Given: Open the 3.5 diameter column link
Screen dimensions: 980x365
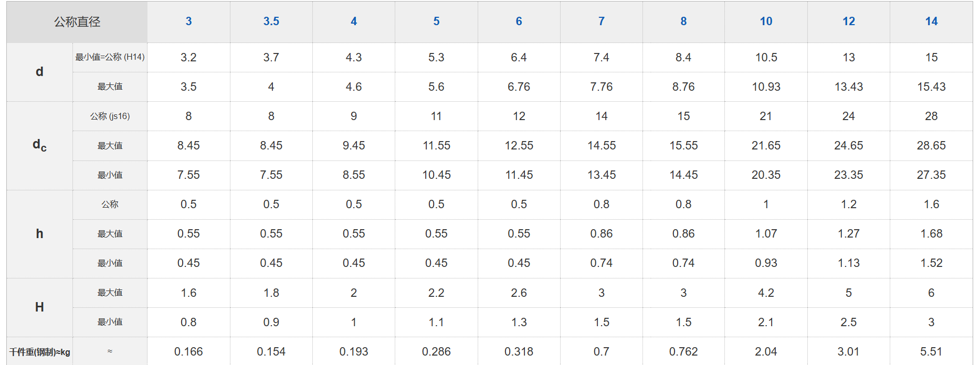Looking at the screenshot, I should (x=271, y=22).
